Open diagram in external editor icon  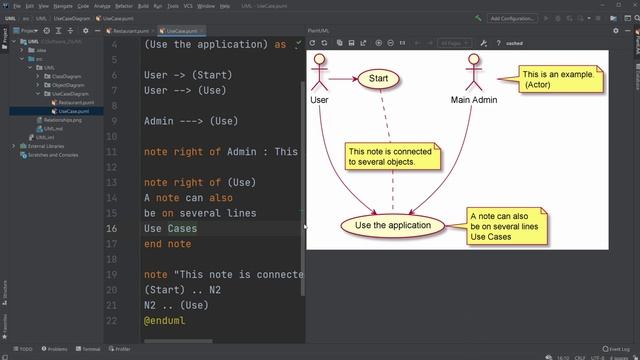363,43
